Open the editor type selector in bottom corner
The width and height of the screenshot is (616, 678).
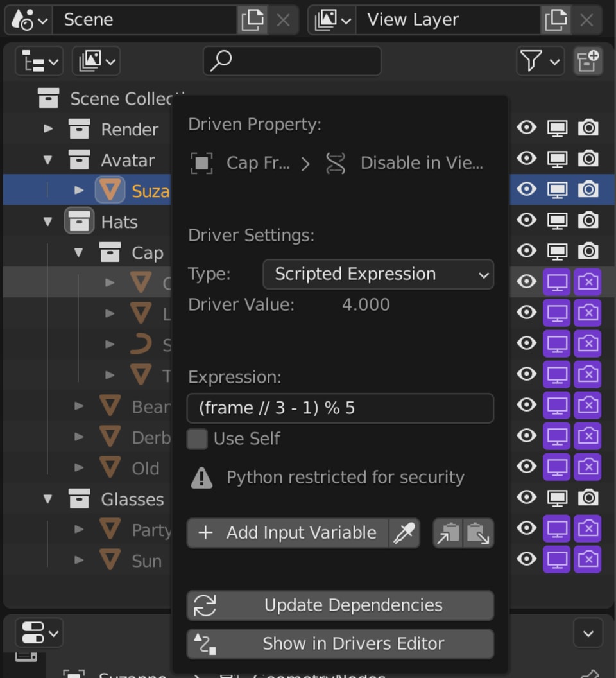click(38, 633)
